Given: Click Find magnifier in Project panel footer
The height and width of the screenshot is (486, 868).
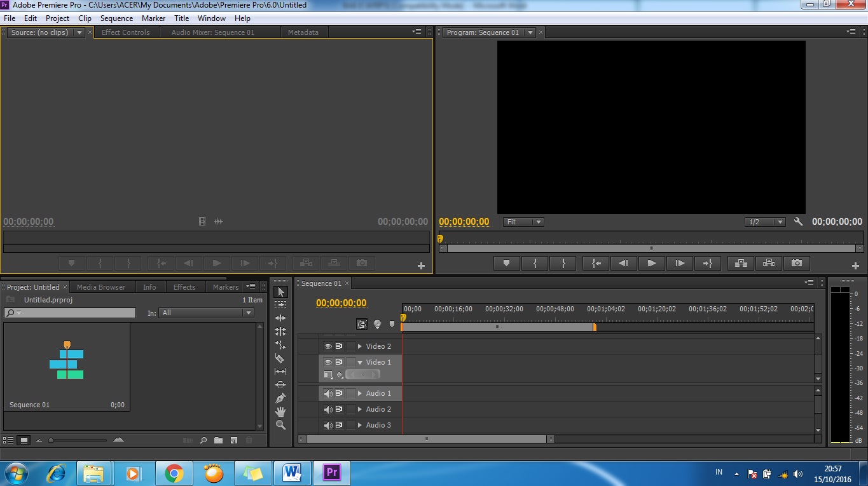Looking at the screenshot, I should [x=203, y=440].
